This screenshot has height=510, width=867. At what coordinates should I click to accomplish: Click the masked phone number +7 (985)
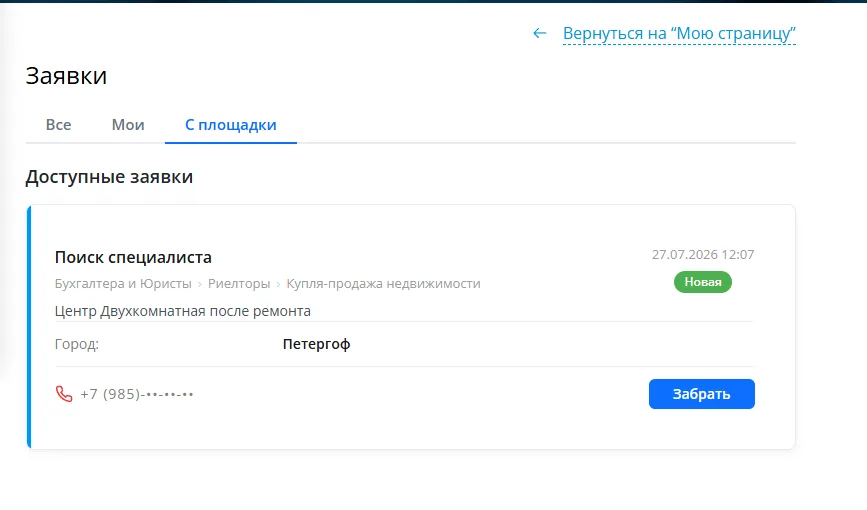(137, 394)
